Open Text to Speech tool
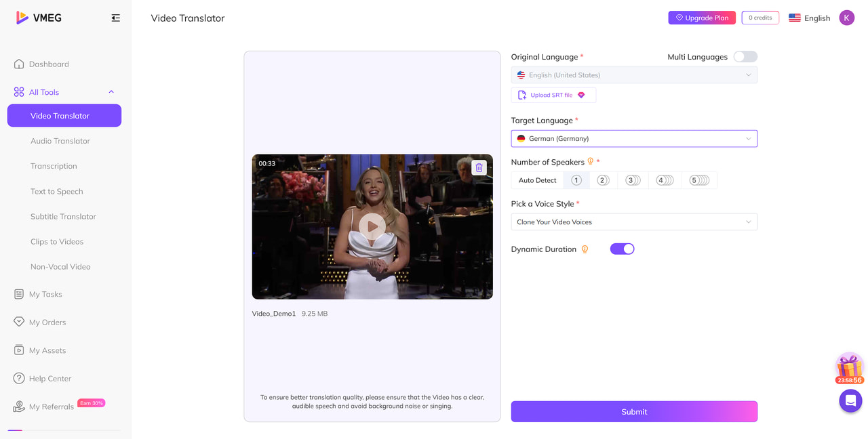Screen dimensions: 868x439 click(x=56, y=191)
